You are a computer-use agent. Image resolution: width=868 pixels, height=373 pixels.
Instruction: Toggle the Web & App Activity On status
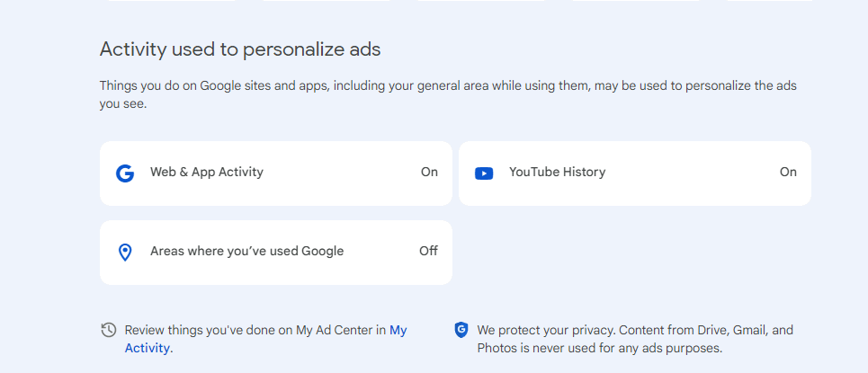coord(429,172)
